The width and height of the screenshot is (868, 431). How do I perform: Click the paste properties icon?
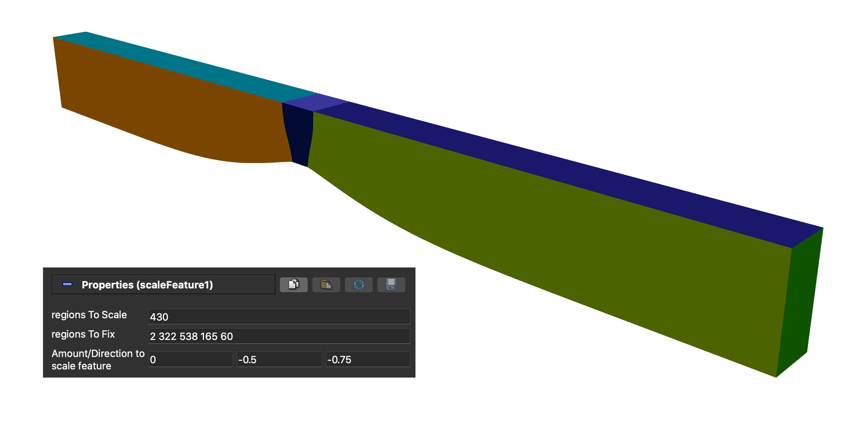click(326, 285)
